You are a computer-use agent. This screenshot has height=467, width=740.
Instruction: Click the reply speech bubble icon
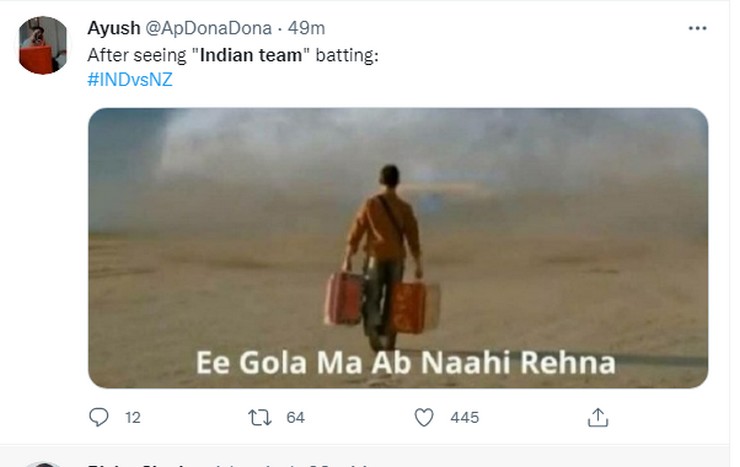[x=99, y=417]
